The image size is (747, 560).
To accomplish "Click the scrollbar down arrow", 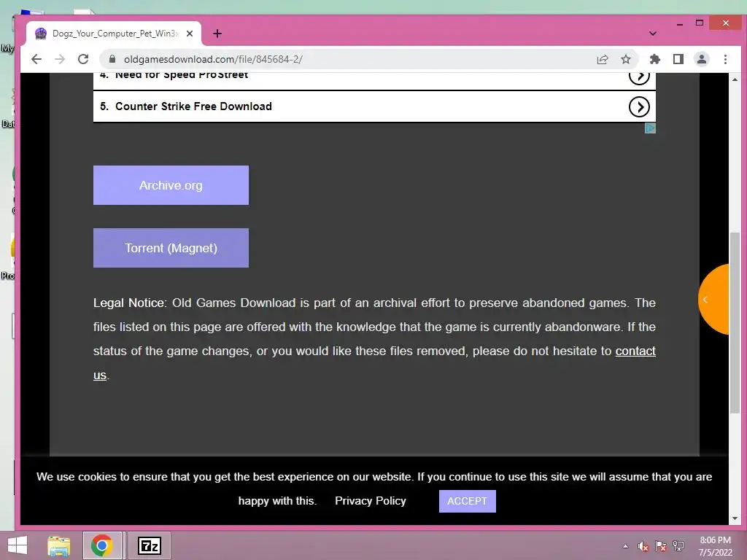I will [735, 518].
